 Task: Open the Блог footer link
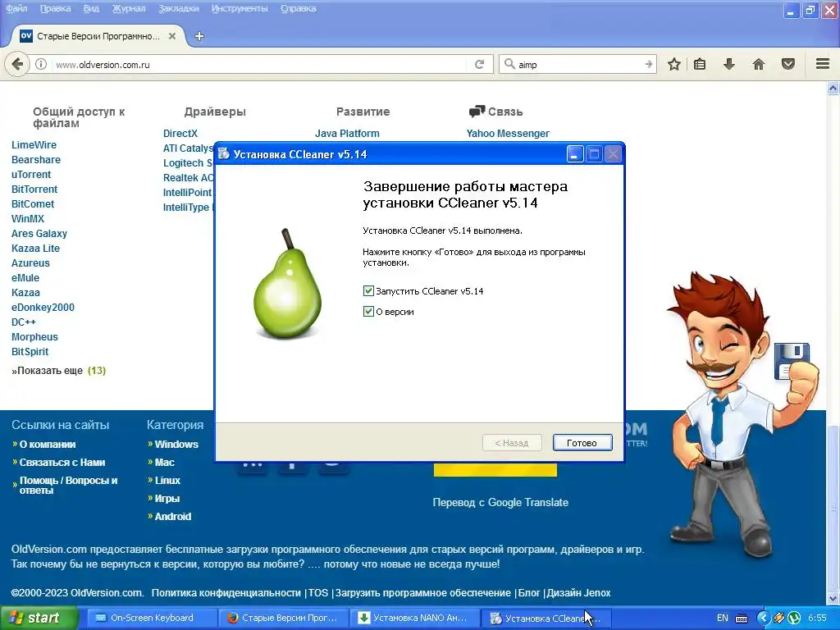point(529,593)
